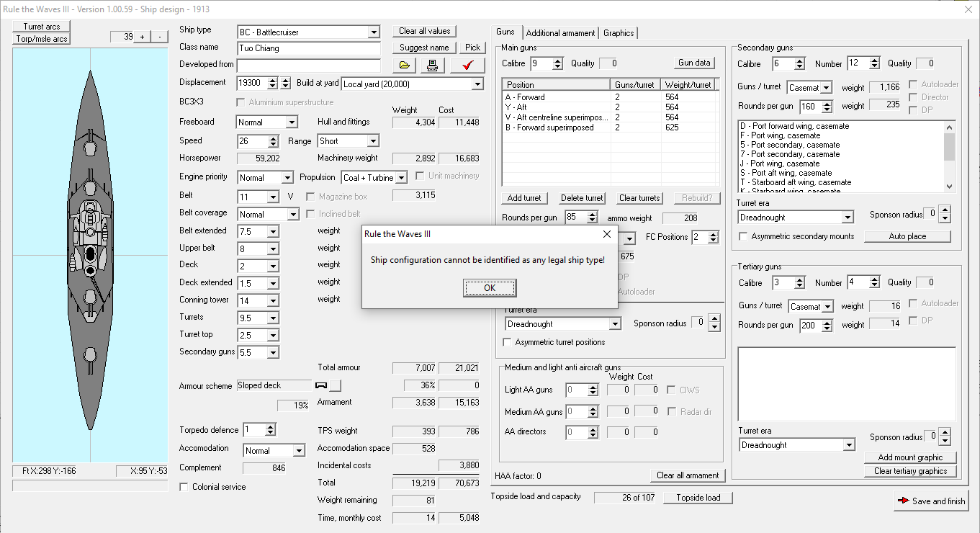Click the Clear tertiary graphics button
Viewport: 980px width, 533px height.
click(x=910, y=471)
